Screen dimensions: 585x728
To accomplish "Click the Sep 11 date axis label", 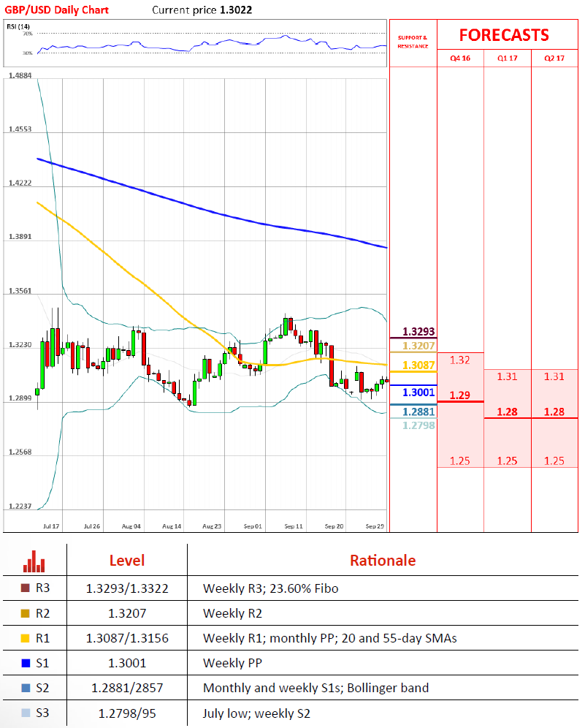I will click(x=293, y=526).
